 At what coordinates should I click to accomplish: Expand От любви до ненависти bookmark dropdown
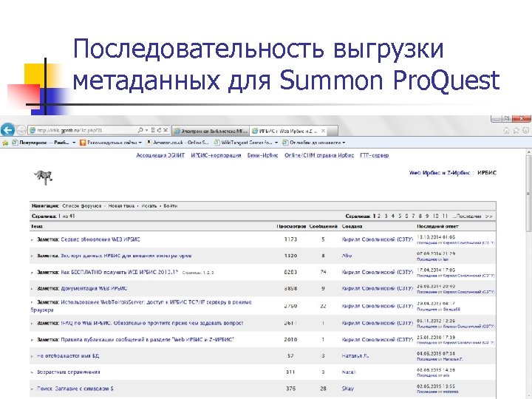tap(344, 143)
